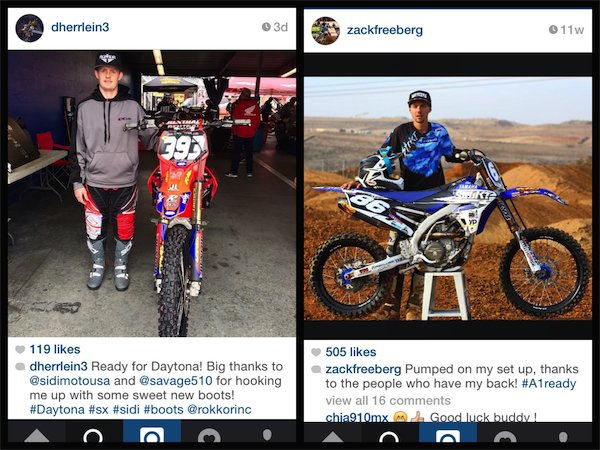600x450 pixels.
Task: Open the dherrlein3 username header link
Action: coord(80,27)
